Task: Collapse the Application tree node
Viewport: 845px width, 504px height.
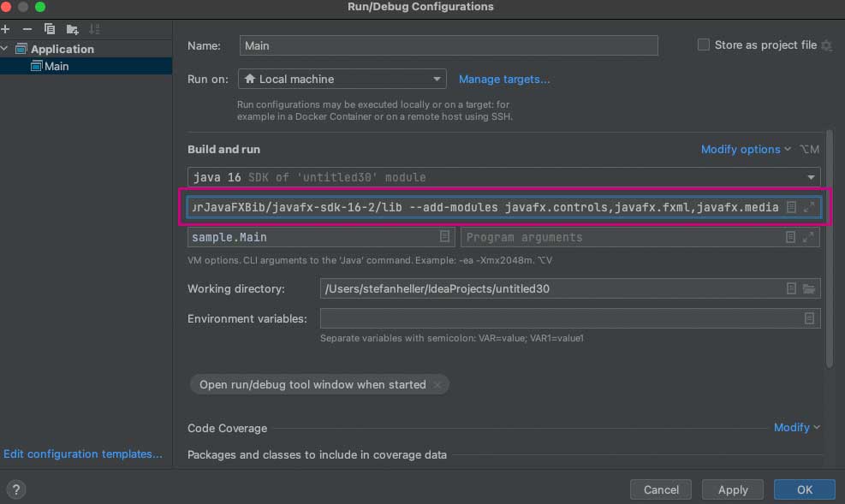Action: tap(6, 49)
